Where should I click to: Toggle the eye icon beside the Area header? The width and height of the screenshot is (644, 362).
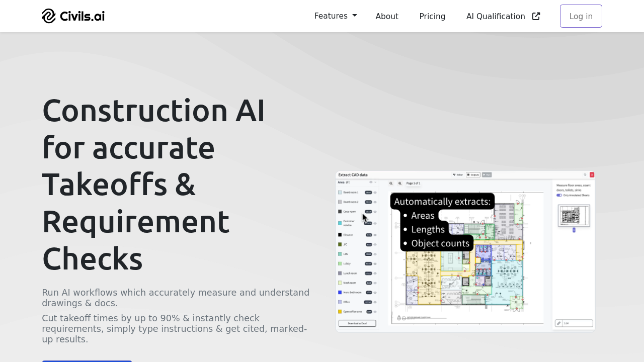pos(371,183)
